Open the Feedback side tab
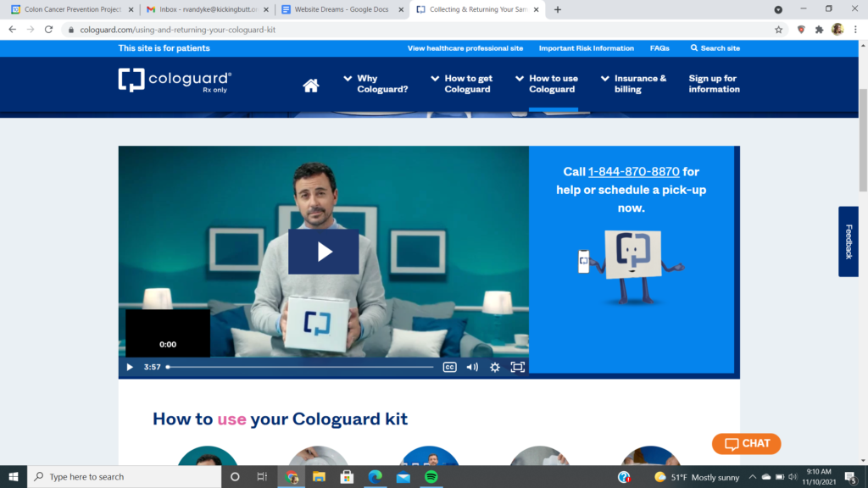Image resolution: width=868 pixels, height=488 pixels. (x=848, y=241)
